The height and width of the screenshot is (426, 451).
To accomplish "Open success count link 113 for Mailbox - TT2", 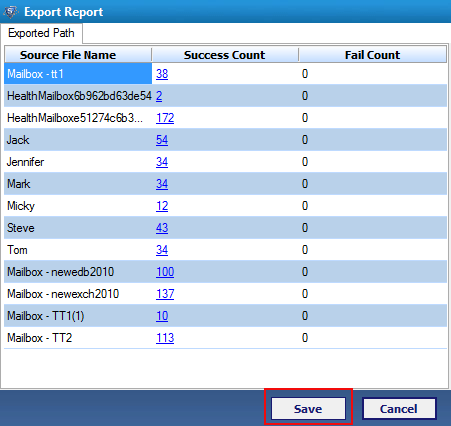I will point(165,338).
